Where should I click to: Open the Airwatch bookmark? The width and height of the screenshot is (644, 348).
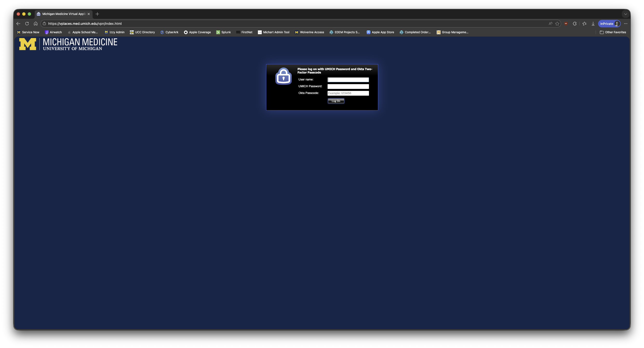(53, 32)
